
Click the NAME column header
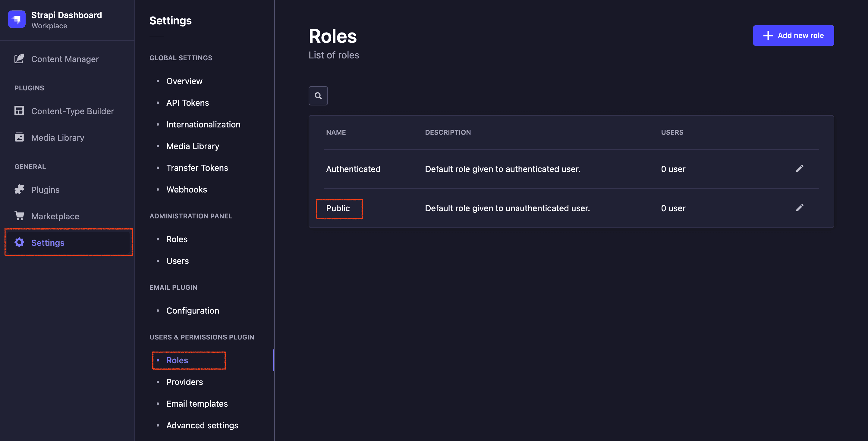click(x=336, y=132)
